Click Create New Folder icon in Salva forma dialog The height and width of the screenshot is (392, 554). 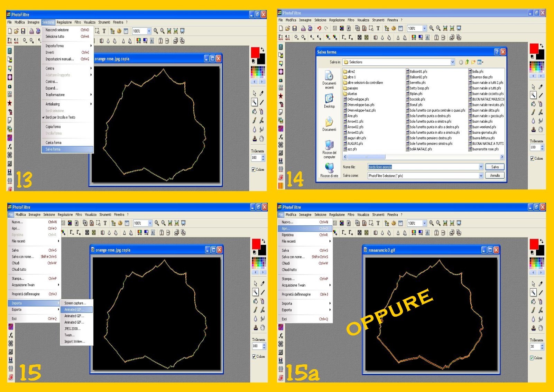[x=473, y=62]
